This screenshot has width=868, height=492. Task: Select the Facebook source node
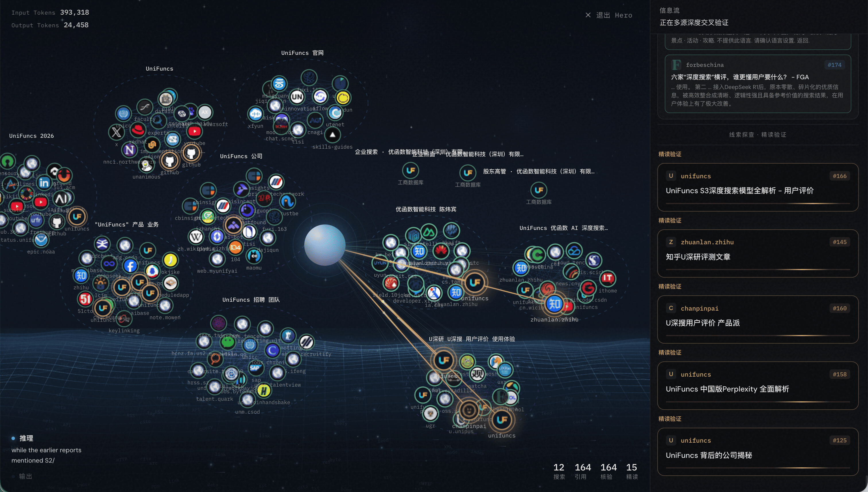coord(130,266)
